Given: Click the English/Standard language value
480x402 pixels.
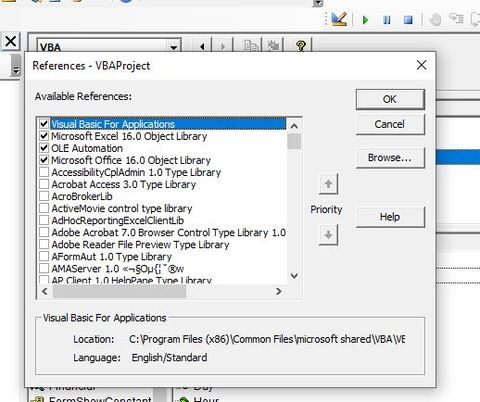Looking at the screenshot, I should click(169, 358).
